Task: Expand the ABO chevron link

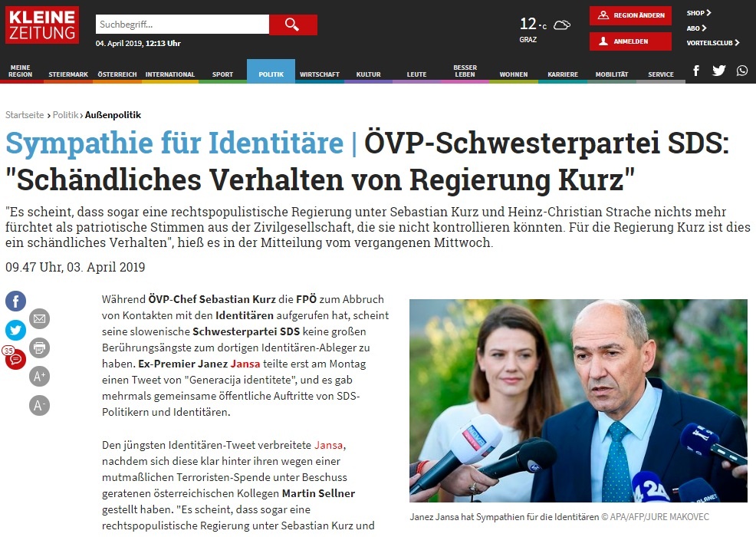Action: point(697,28)
